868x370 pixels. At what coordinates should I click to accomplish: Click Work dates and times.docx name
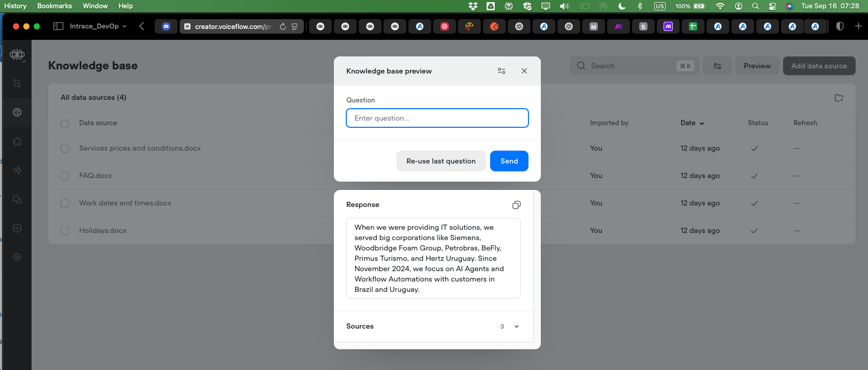click(x=125, y=203)
